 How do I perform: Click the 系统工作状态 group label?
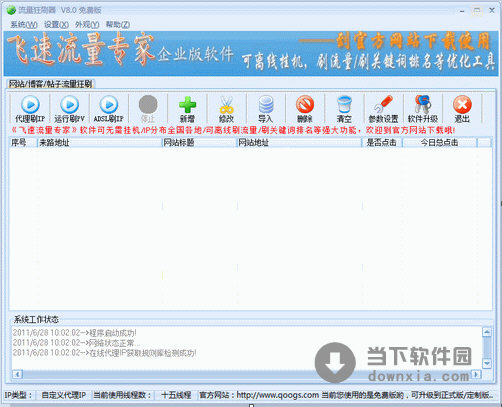point(36,319)
